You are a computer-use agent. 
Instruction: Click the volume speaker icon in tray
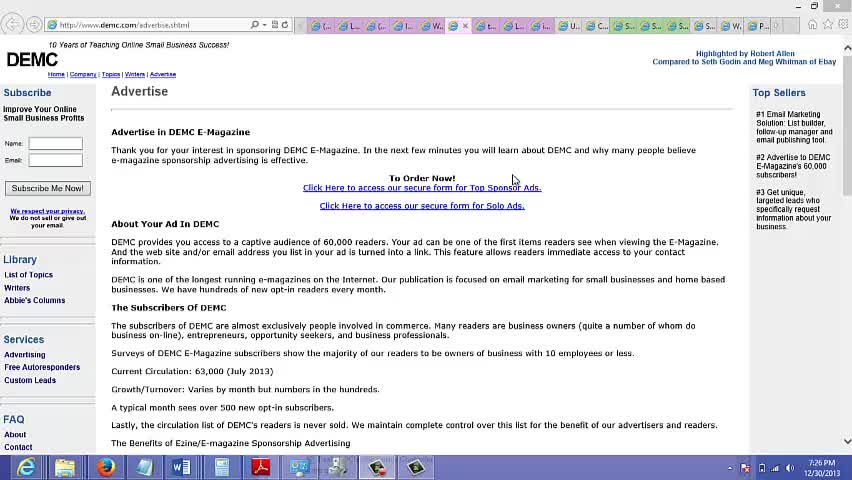click(790, 468)
